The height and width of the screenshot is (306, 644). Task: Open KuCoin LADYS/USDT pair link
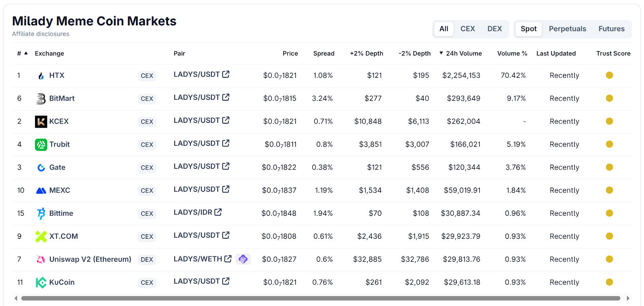point(196,281)
